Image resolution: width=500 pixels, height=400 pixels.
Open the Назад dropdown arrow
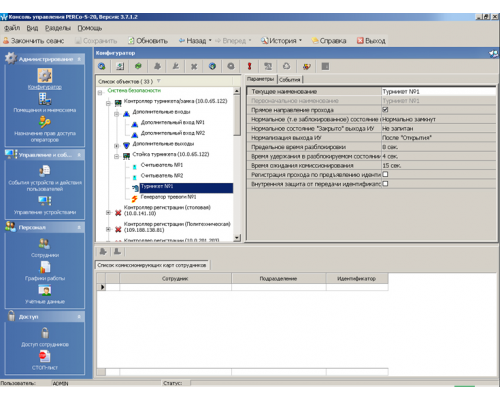point(210,41)
